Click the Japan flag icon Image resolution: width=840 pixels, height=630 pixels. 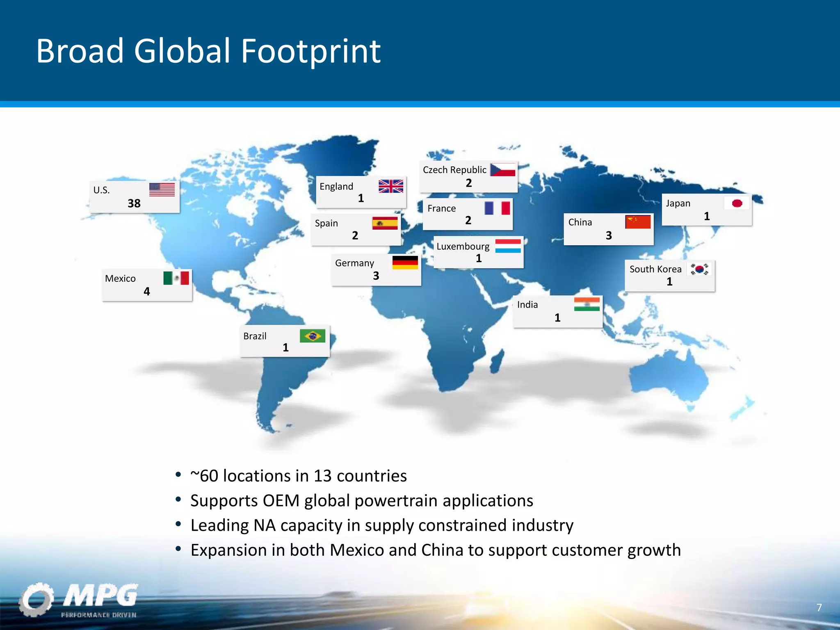pyautogui.click(x=737, y=203)
